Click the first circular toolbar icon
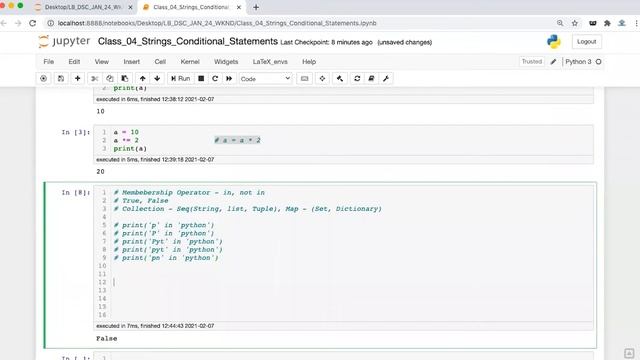This screenshot has height=360, width=640. click(x=44, y=78)
